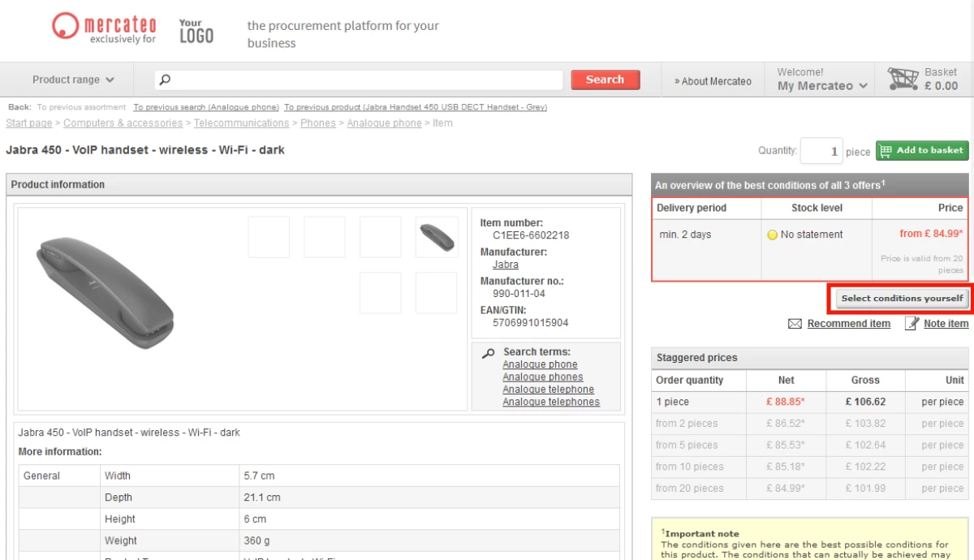
Task: Go to Telecommunications breadcrumb
Action: click(241, 123)
